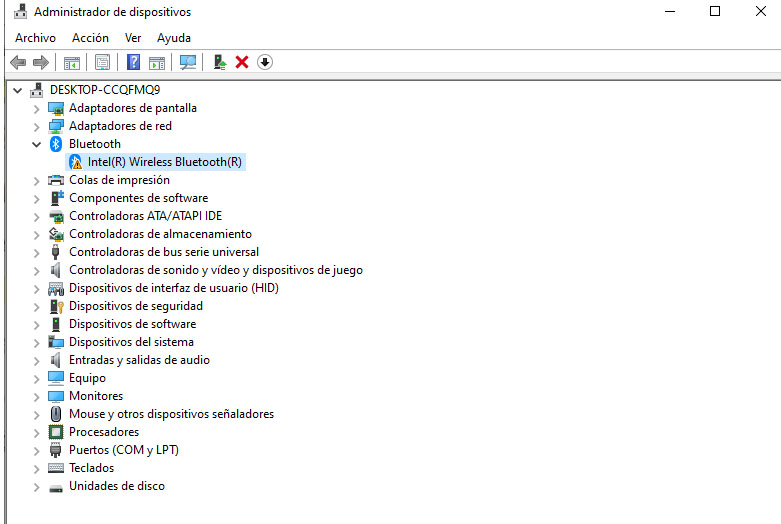Click the red X uninstall device icon
This screenshot has width=781, height=524.
point(242,62)
